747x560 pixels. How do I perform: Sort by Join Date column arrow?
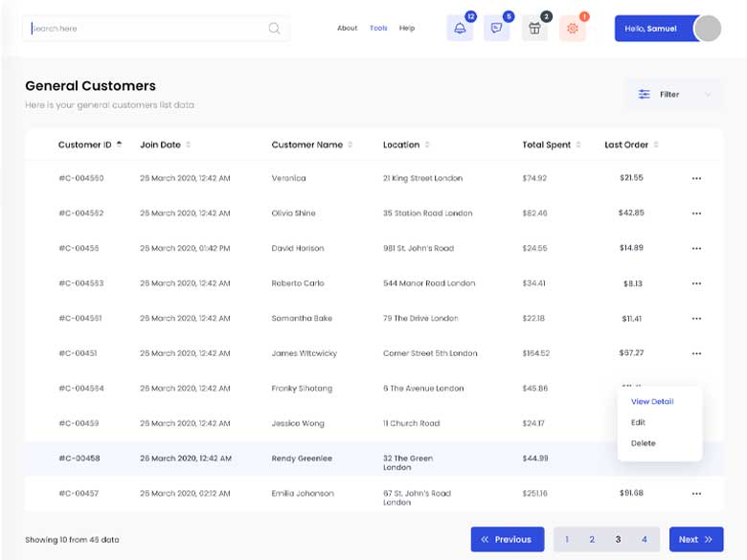coord(188,145)
